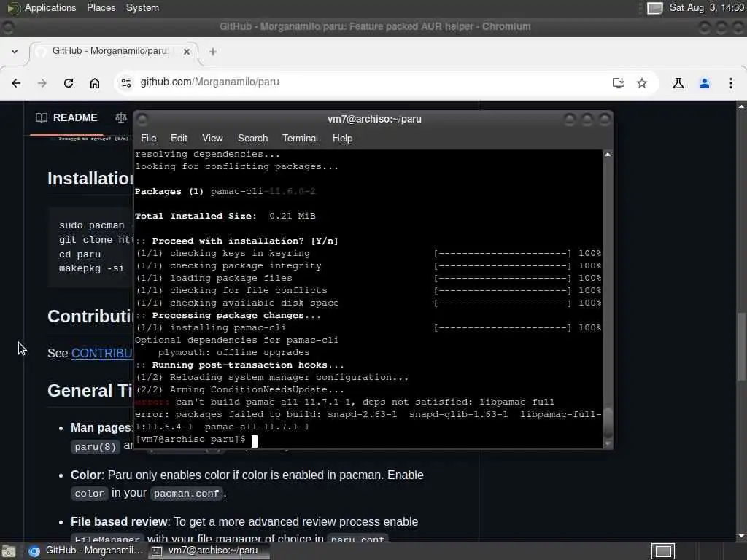Switch to vm7@archiso terminal taskbar entry

point(208,551)
